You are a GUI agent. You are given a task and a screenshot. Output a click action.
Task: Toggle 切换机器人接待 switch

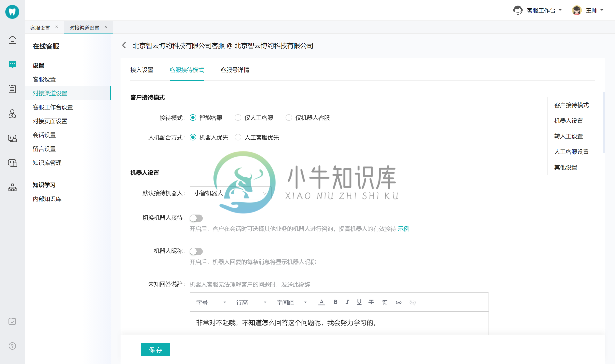tap(196, 218)
